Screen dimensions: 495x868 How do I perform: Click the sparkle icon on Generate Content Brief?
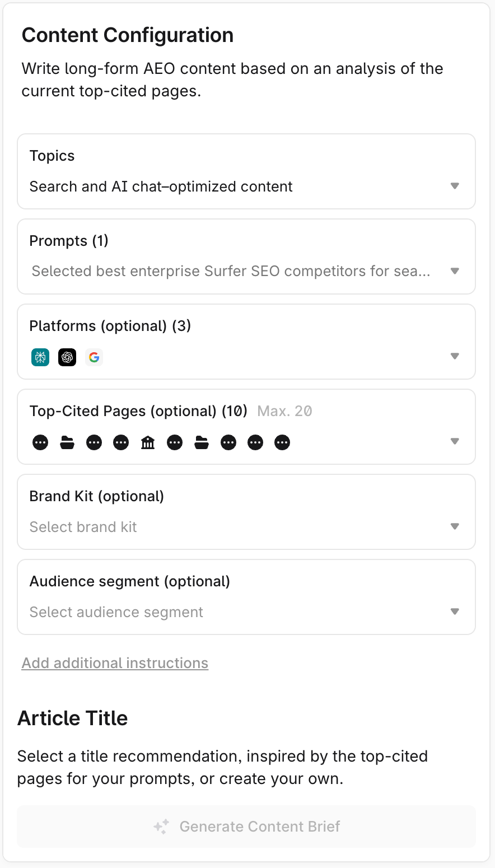click(x=161, y=827)
